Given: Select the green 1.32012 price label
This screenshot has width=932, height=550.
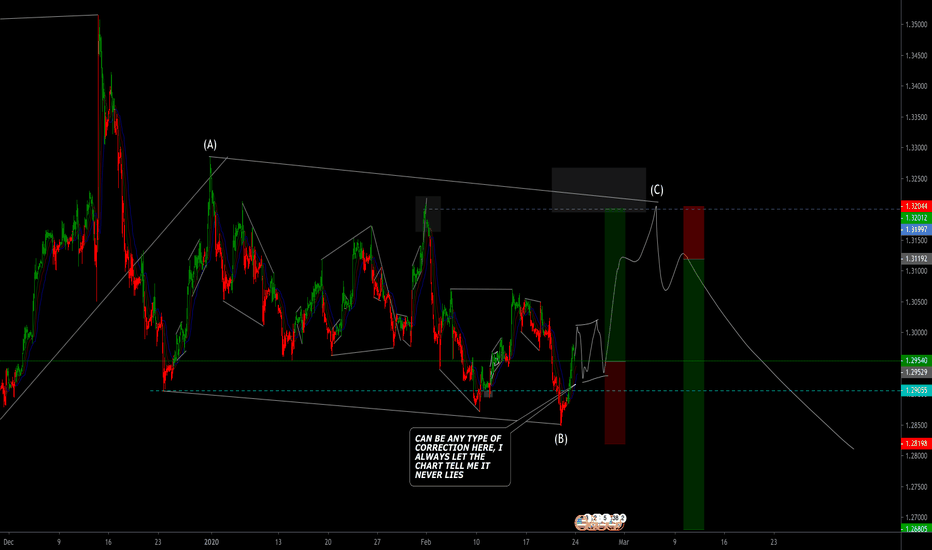Looking at the screenshot, I should 917,218.
